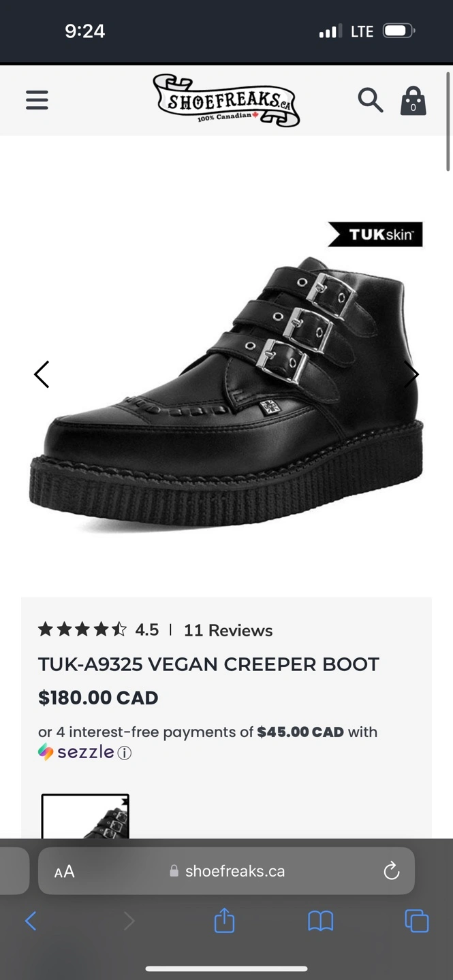Viewport: 453px width, 980px height.
Task: Tap the Sezzle info icon
Action: click(x=125, y=753)
